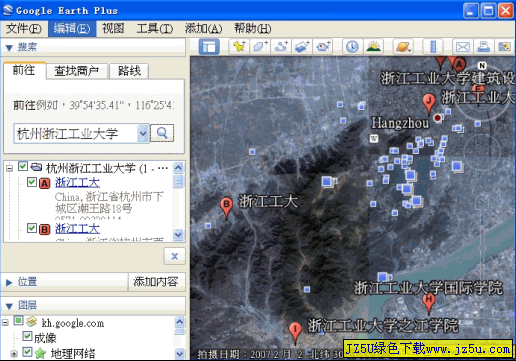Switch to the 查找商户 tab
516x361 pixels.
[x=77, y=71]
